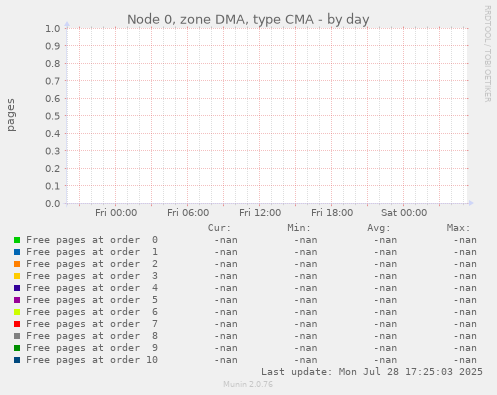Click the yellow swatch for order 3
Viewport: 497px width, 395px height.
tap(17, 276)
